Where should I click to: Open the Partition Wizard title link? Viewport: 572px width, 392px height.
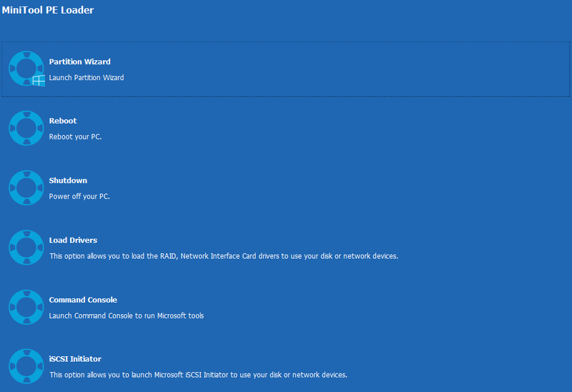coord(79,62)
